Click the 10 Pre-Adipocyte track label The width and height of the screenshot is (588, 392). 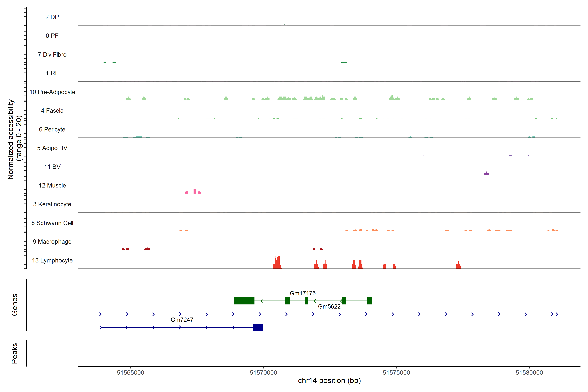52,92
